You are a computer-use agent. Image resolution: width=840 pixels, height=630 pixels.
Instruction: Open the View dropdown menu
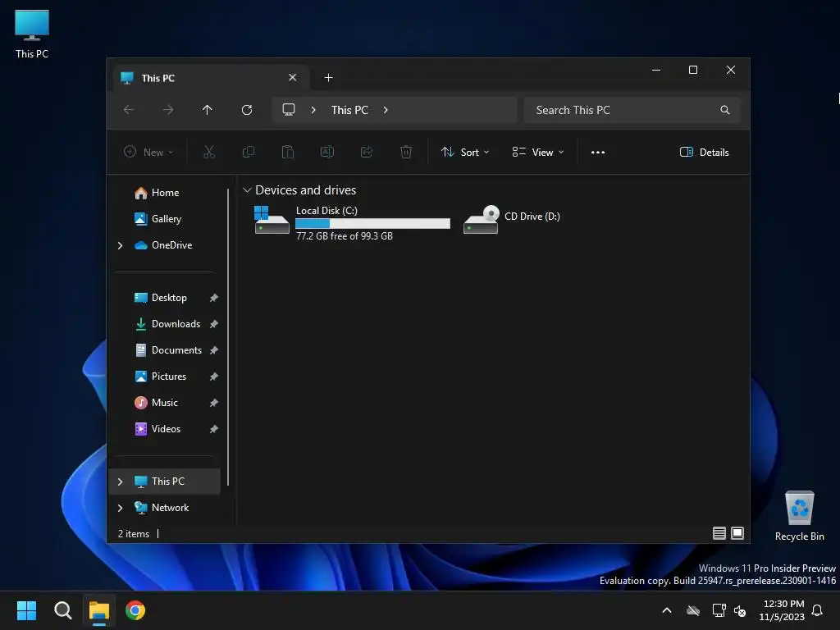538,152
